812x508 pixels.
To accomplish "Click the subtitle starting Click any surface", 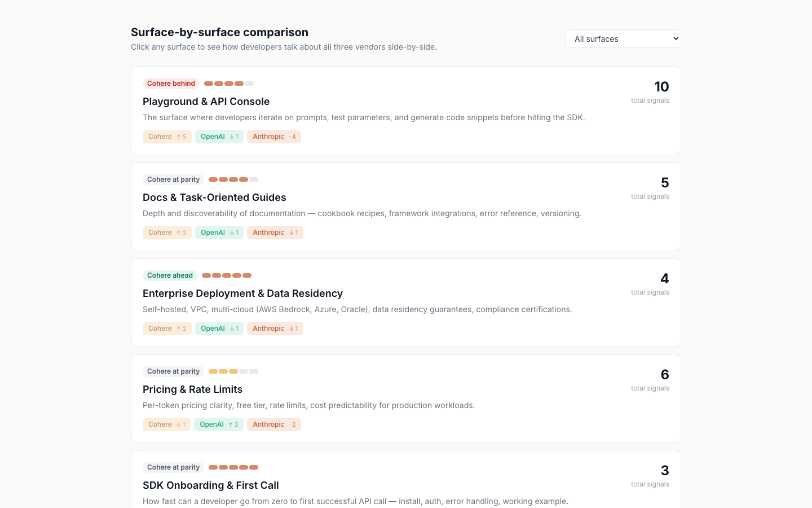I will [x=284, y=47].
